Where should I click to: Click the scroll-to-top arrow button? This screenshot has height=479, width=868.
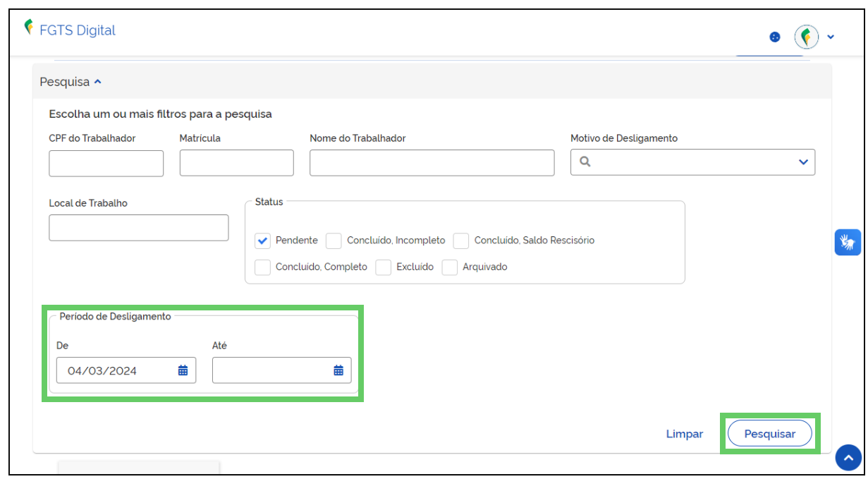[848, 457]
